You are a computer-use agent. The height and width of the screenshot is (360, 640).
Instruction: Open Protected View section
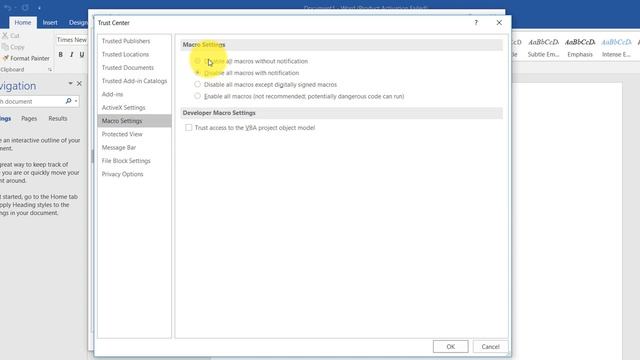pos(122,134)
